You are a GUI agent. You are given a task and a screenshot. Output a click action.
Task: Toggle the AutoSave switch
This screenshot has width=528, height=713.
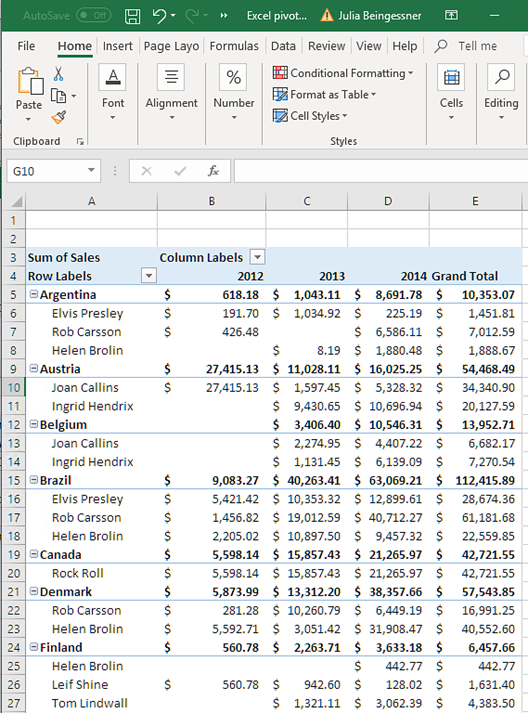click(94, 15)
